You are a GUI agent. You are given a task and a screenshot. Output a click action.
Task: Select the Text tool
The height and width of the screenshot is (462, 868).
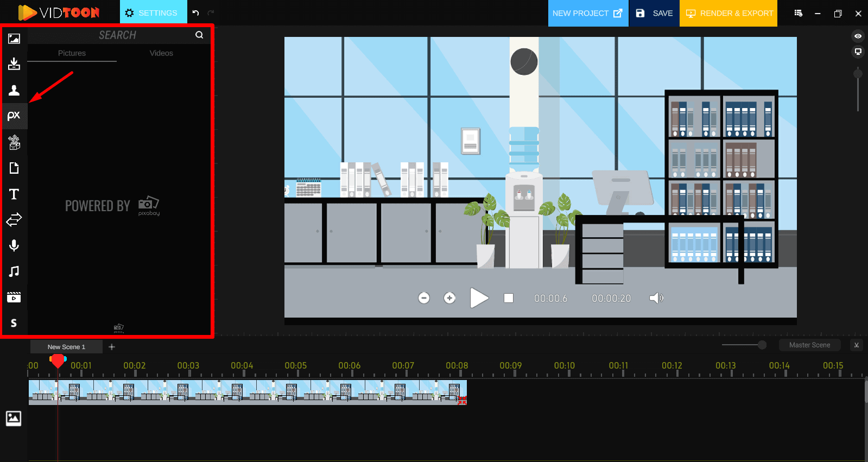14,194
